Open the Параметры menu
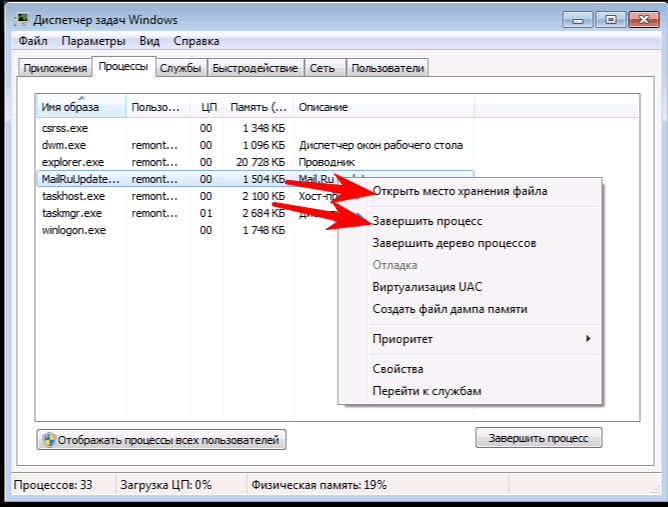Screen dimensions: 668x507 (x=93, y=41)
